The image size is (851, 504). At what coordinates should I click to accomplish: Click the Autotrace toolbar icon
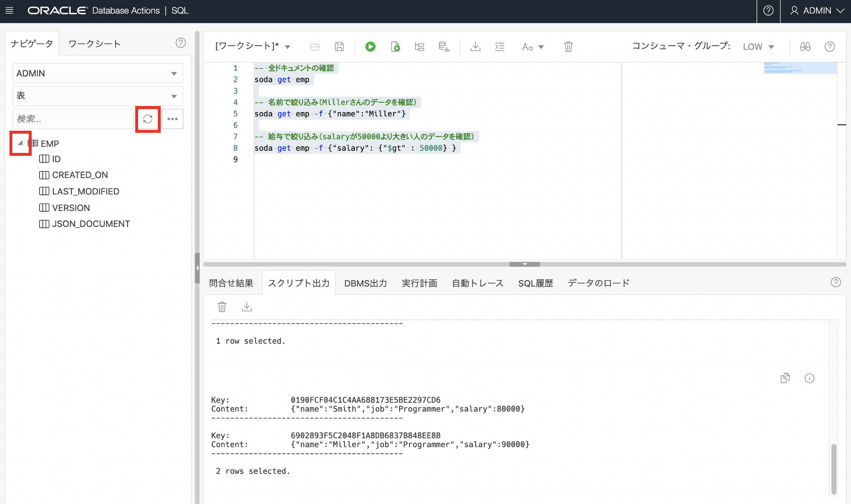click(x=444, y=46)
